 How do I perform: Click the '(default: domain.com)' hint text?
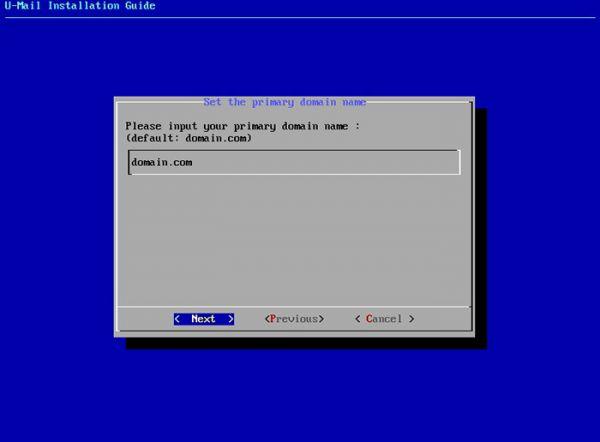coord(188,138)
